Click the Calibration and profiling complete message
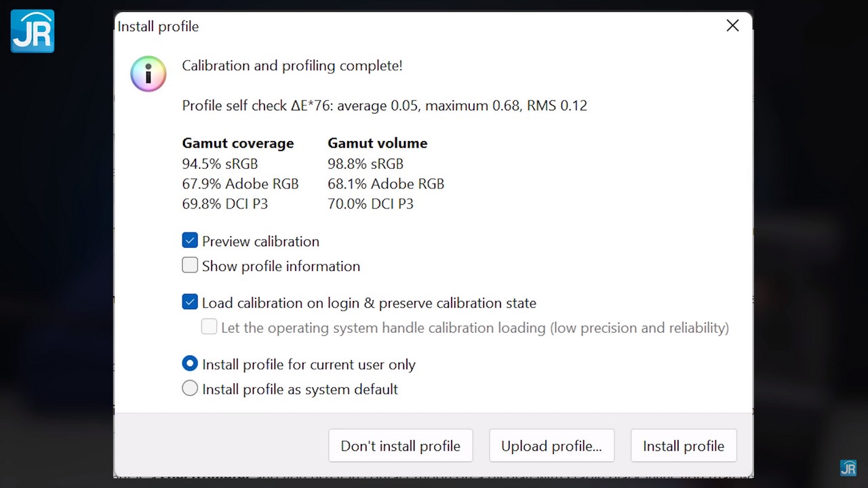Image resolution: width=868 pixels, height=488 pixels. click(x=292, y=66)
